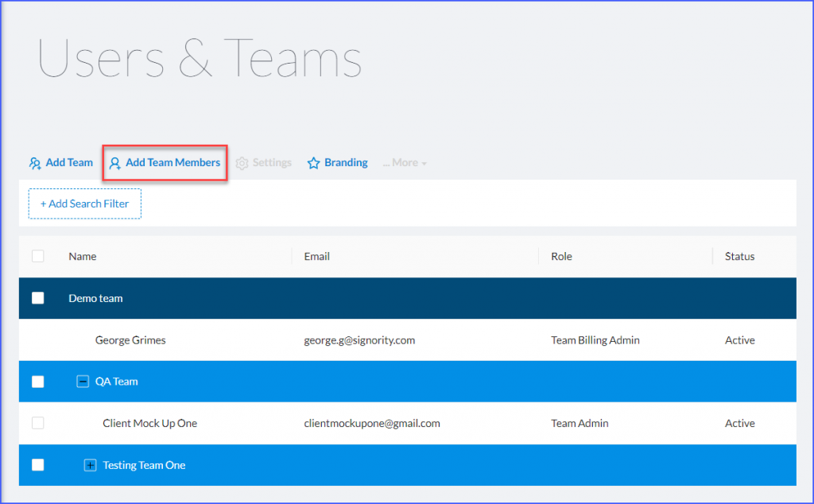Select the Name column header
814x504 pixels.
tap(82, 256)
